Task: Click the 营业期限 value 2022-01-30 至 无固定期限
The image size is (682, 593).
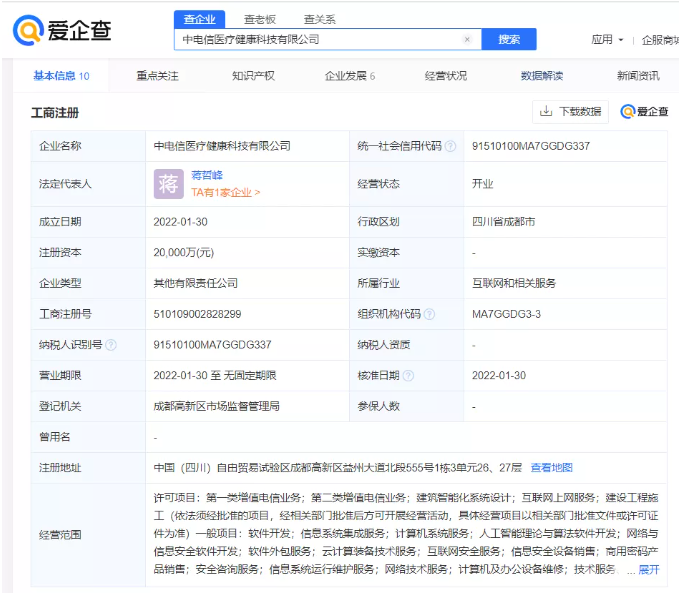Action: (x=214, y=375)
